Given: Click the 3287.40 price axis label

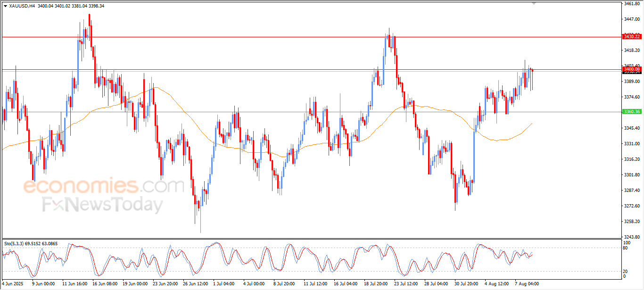Looking at the screenshot, I should [x=631, y=191].
